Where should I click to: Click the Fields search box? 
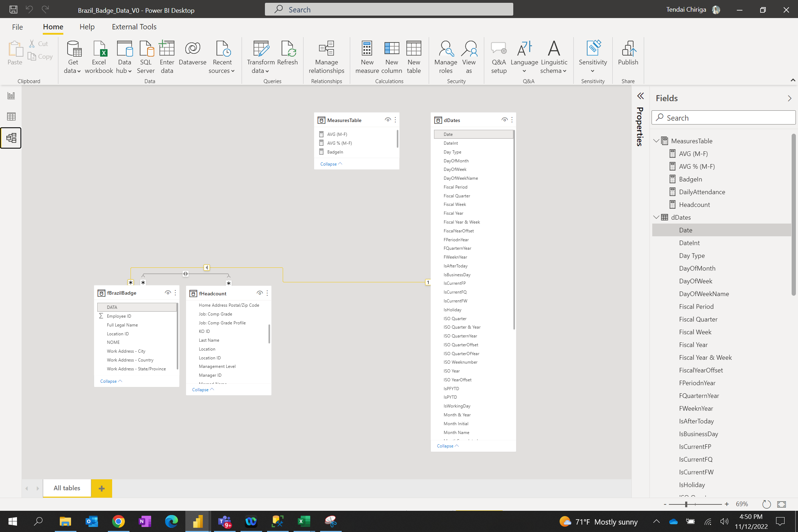pos(724,118)
